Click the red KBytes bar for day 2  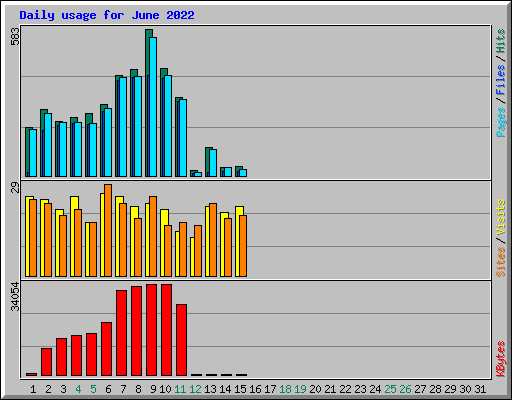pyautogui.click(x=46, y=362)
